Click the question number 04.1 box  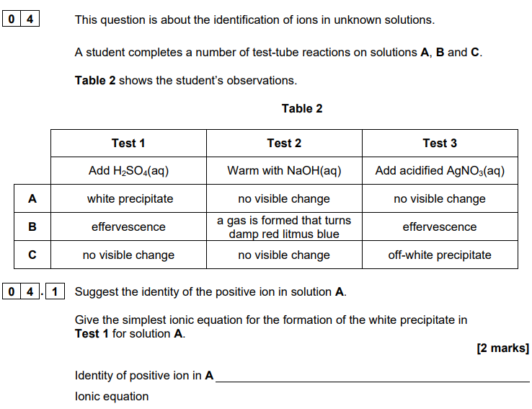(33, 291)
